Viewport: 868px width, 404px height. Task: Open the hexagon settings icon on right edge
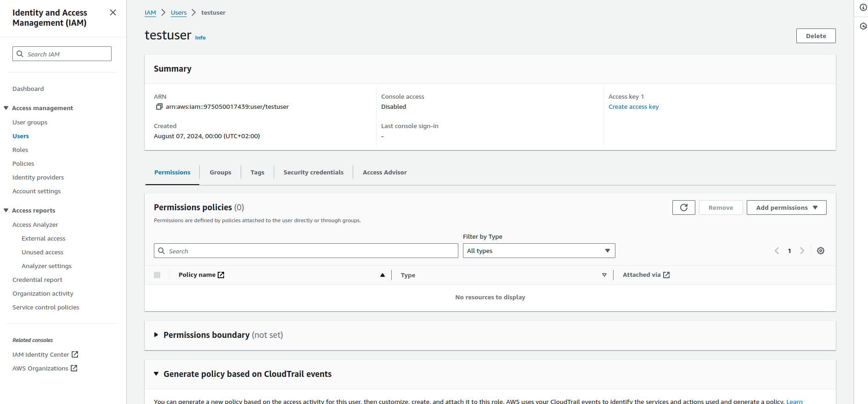tap(863, 26)
